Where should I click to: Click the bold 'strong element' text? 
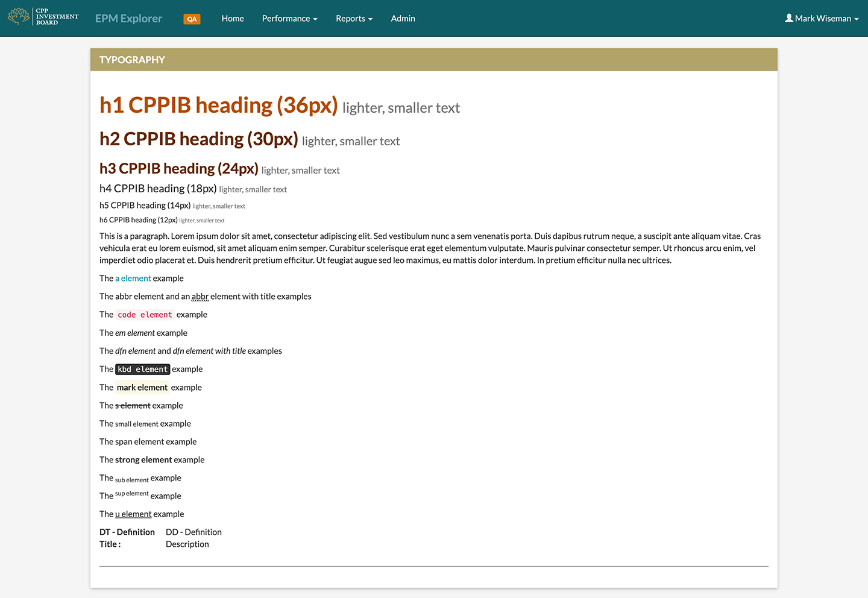[x=143, y=460]
